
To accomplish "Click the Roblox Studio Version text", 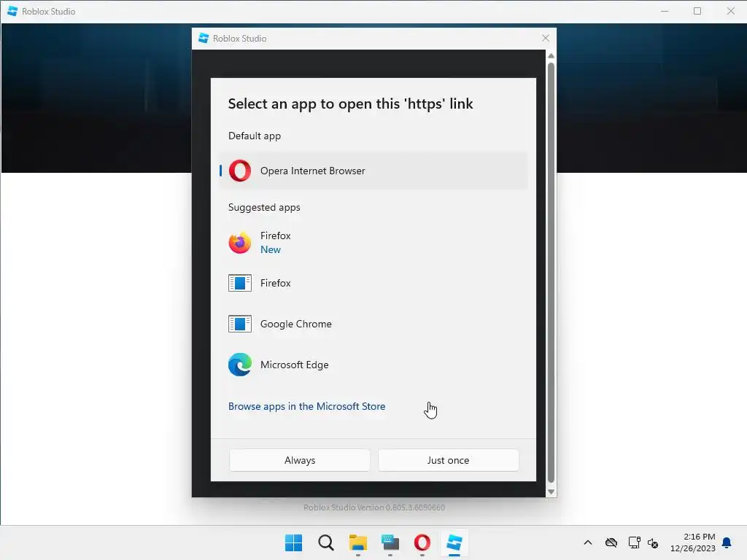I will coord(374,507).
